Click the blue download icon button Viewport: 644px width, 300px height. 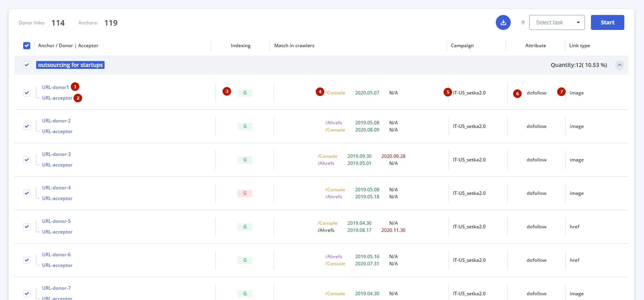point(503,22)
